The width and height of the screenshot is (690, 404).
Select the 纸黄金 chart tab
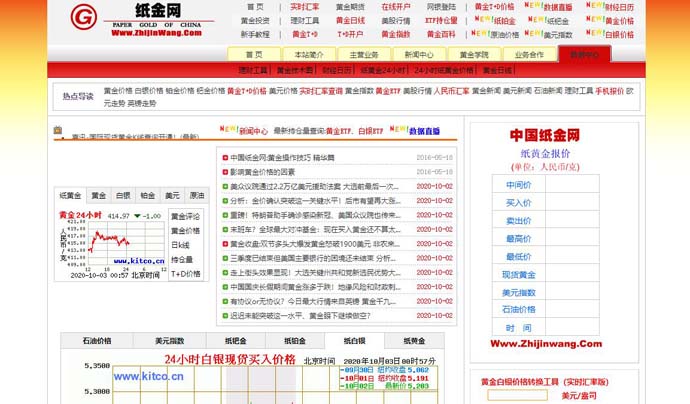(70, 195)
